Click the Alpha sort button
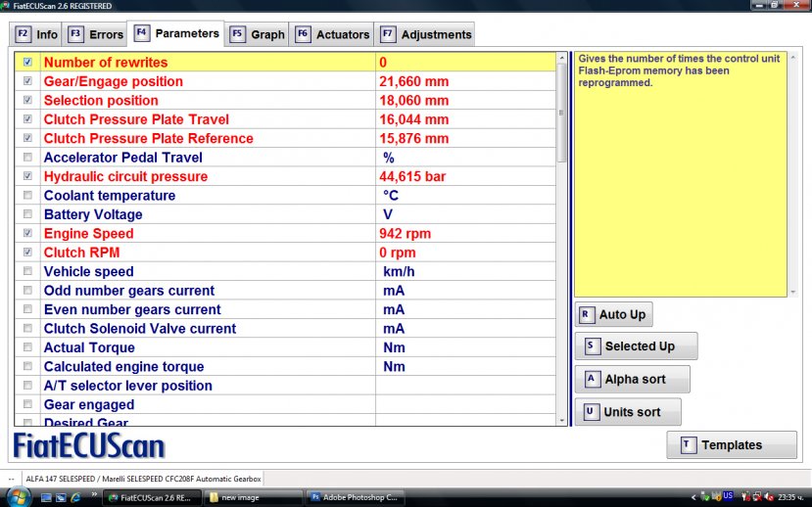812x507 pixels. coord(632,379)
